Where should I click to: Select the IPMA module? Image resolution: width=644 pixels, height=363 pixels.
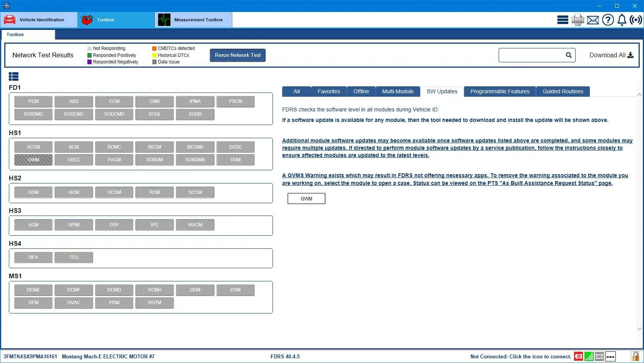click(x=195, y=101)
